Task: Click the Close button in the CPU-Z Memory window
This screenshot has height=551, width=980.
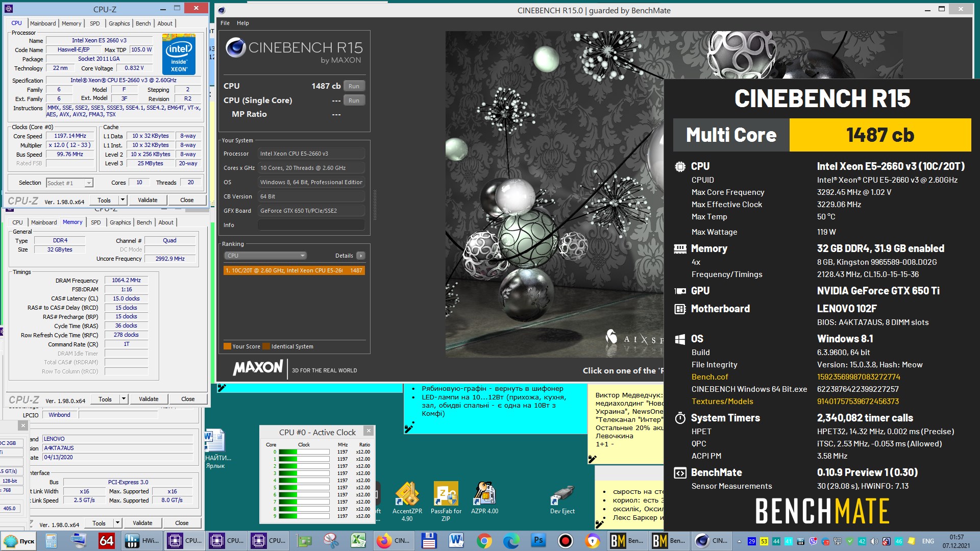Action: point(188,399)
